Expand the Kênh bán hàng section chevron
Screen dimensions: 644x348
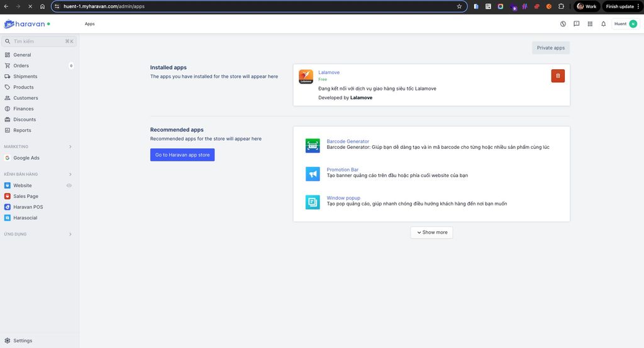[70, 174]
